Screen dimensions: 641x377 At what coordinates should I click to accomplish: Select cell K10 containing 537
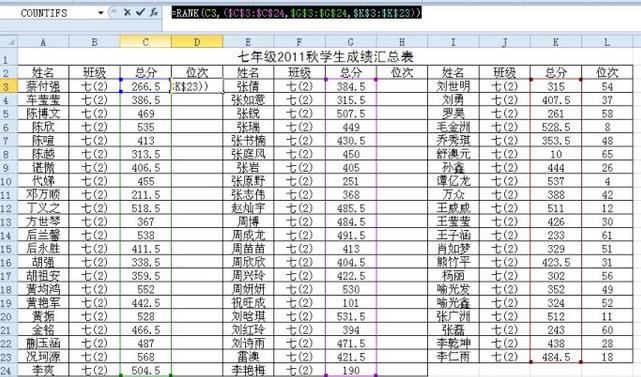(556, 181)
